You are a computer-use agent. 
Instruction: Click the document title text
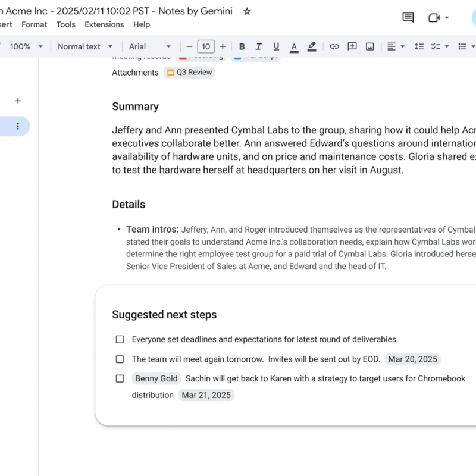(x=116, y=11)
